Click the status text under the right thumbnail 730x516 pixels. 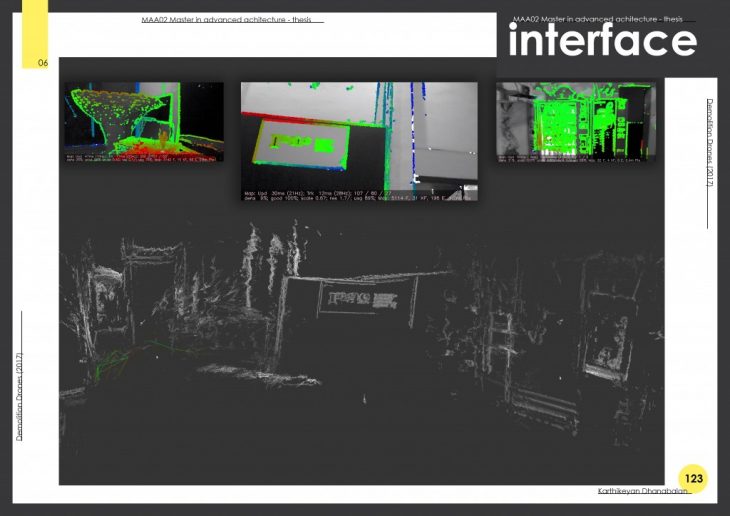pos(576,157)
